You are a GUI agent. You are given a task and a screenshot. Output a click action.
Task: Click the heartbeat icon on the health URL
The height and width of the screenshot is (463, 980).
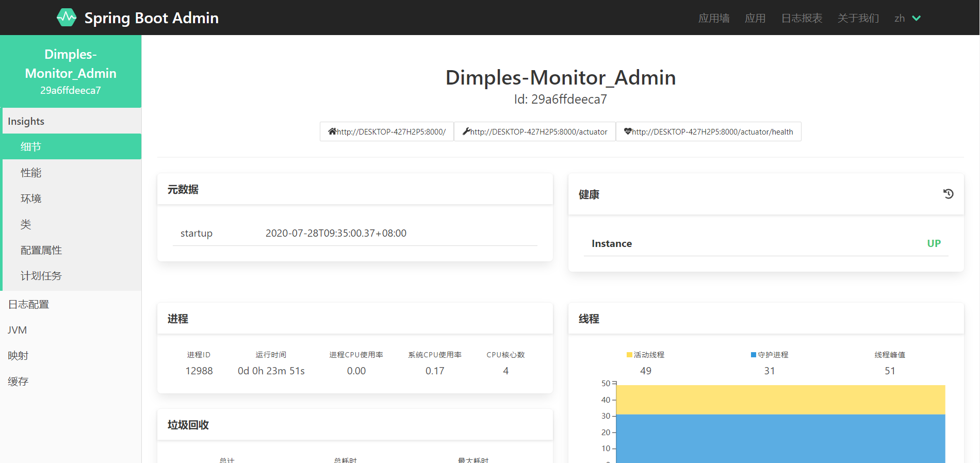[628, 131]
